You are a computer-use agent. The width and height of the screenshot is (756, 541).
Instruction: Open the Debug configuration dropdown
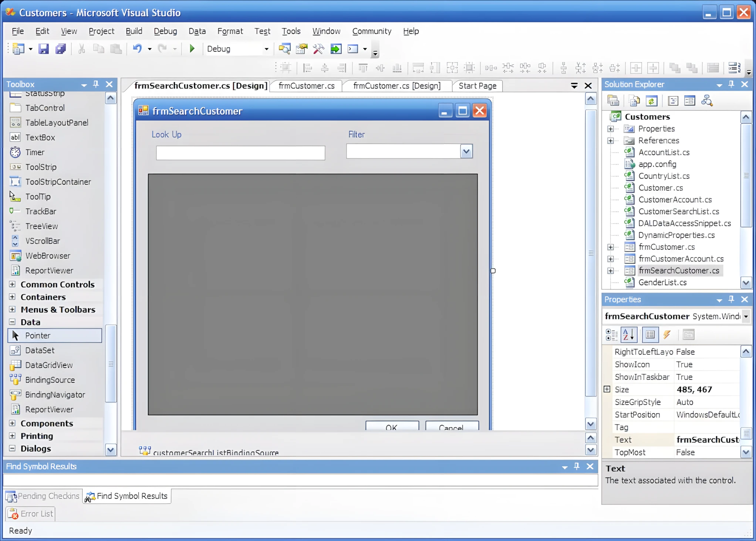point(266,49)
